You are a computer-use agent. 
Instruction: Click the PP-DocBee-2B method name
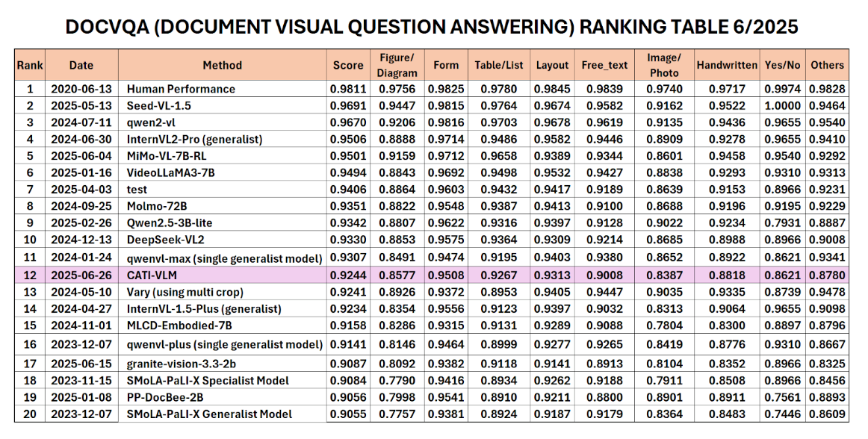pyautogui.click(x=166, y=397)
